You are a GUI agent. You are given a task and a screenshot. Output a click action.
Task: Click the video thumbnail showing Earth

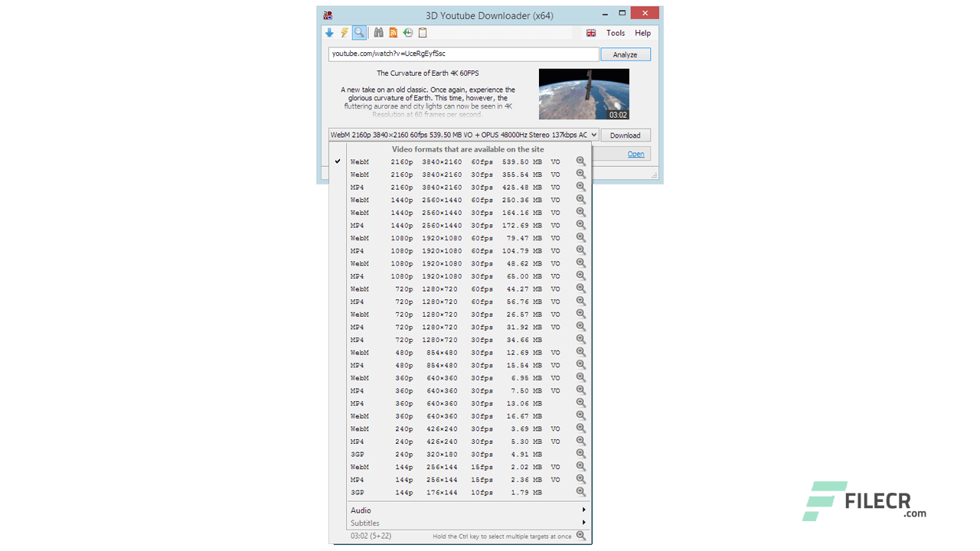coord(584,92)
